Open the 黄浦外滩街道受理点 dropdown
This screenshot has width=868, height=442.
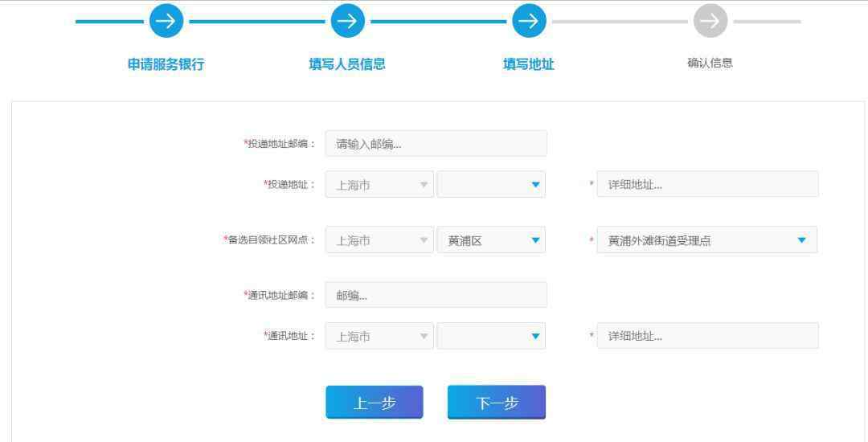point(707,240)
